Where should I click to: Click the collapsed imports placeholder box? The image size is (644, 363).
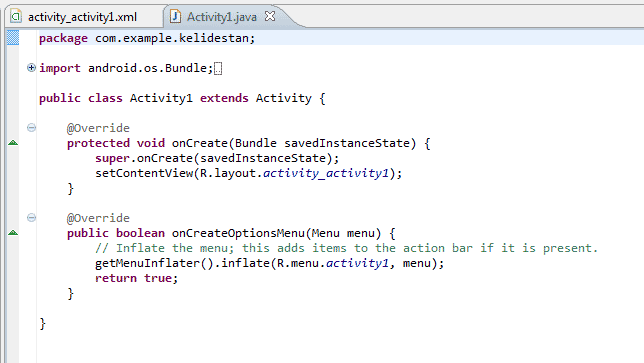coord(218,68)
